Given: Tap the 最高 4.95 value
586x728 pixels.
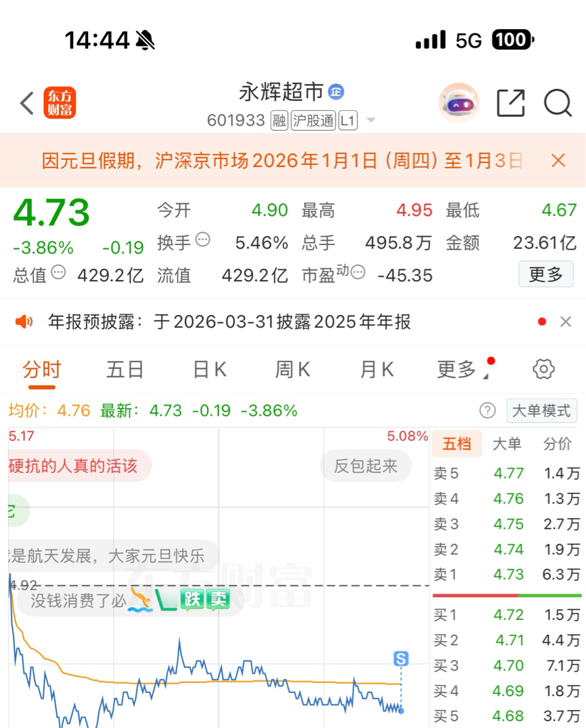Looking at the screenshot, I should [414, 210].
